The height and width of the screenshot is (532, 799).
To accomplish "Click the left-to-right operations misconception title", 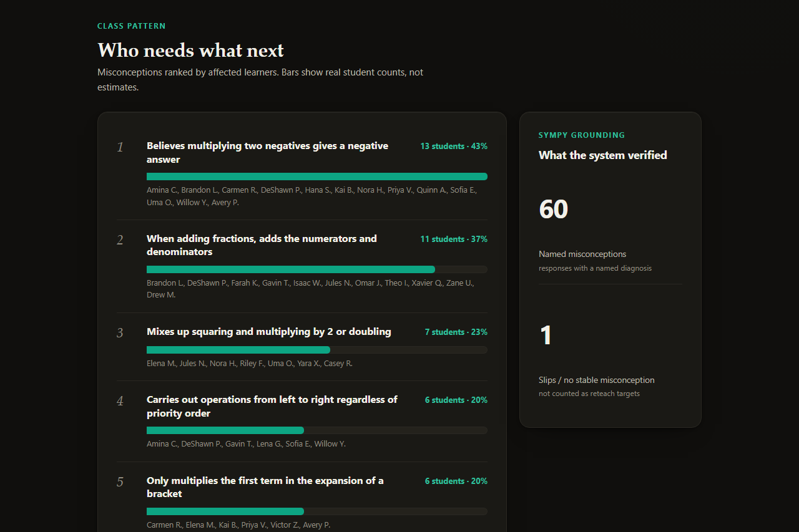I will pos(272,406).
